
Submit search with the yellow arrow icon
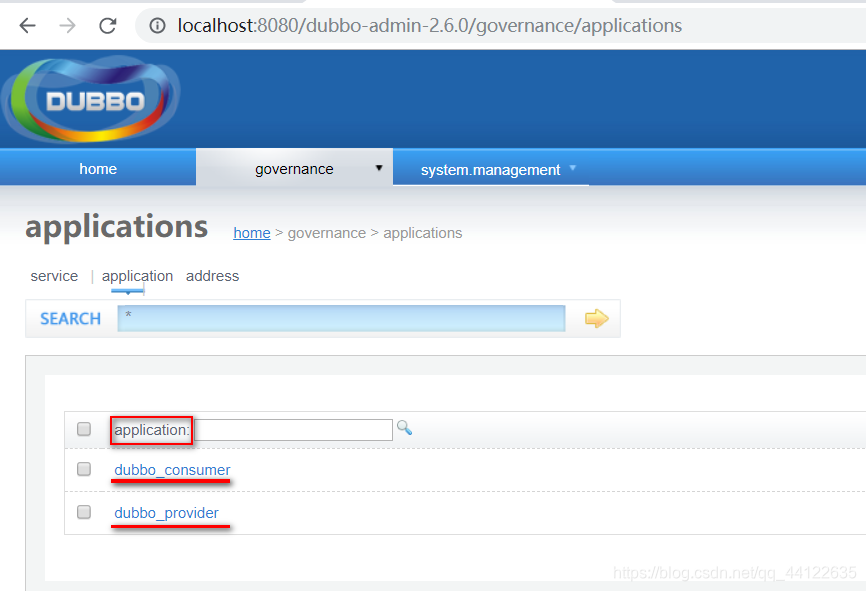[596, 319]
